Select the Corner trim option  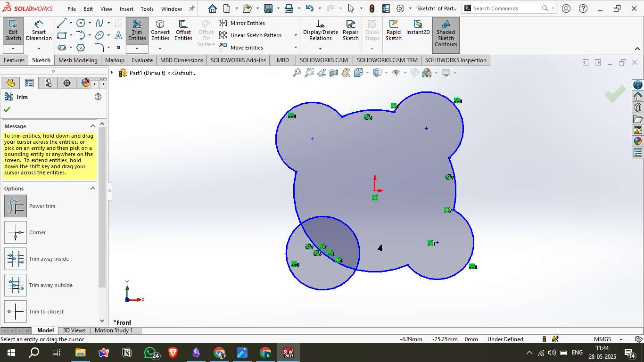[x=16, y=232]
